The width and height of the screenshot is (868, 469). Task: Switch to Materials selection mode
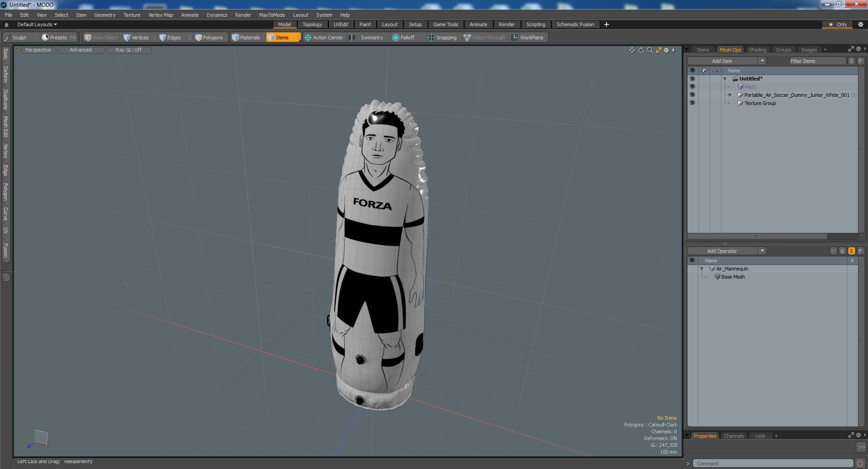pyautogui.click(x=247, y=38)
